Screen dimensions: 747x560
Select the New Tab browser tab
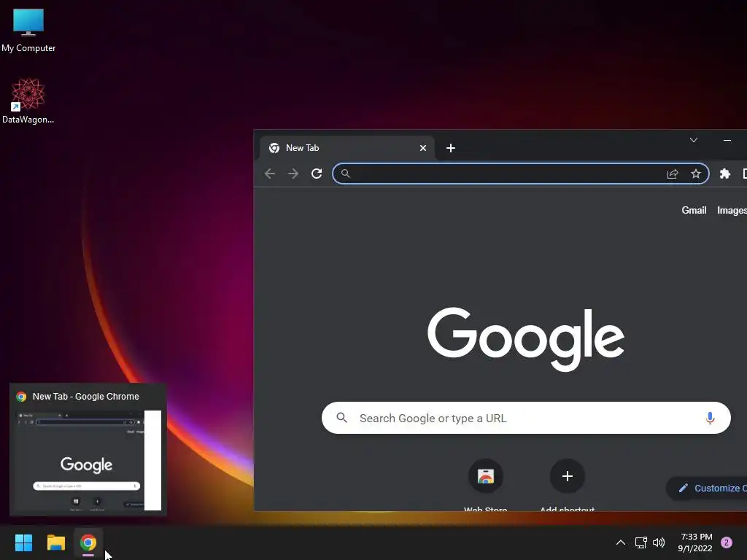(x=347, y=148)
